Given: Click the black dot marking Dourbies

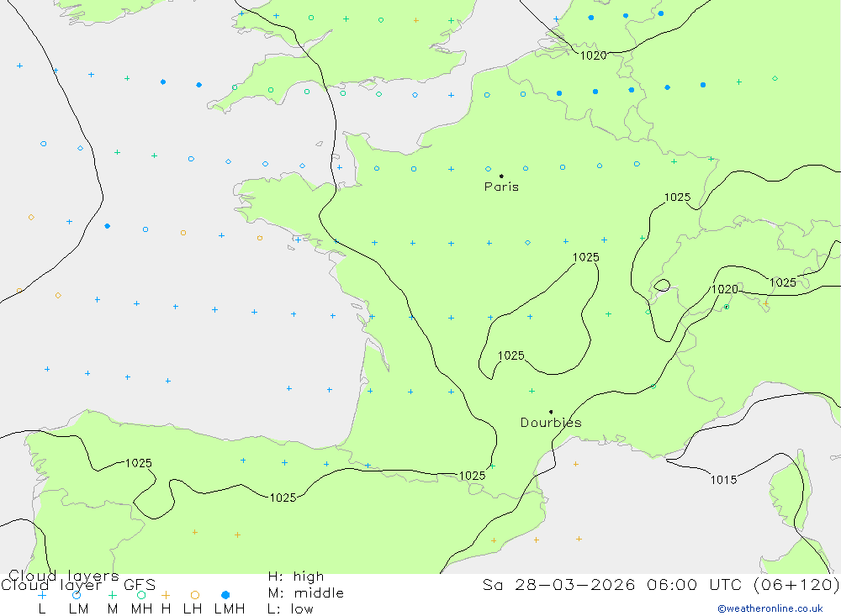Looking at the screenshot, I should [551, 412].
